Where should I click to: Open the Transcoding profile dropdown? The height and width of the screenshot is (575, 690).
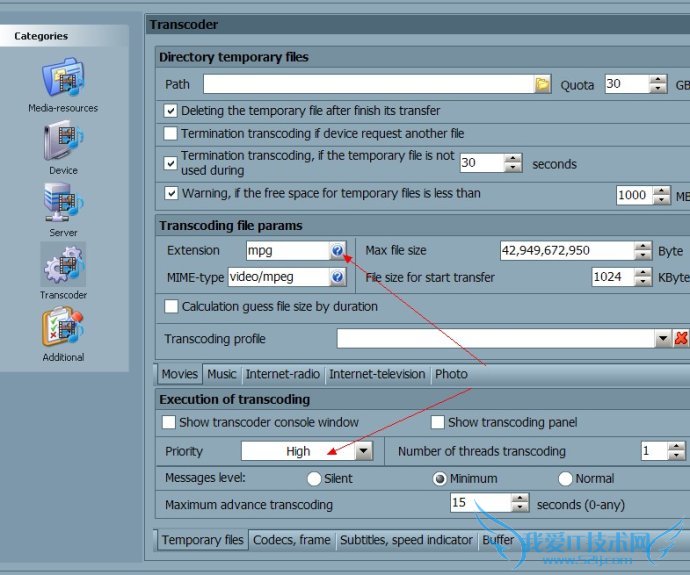[663, 339]
